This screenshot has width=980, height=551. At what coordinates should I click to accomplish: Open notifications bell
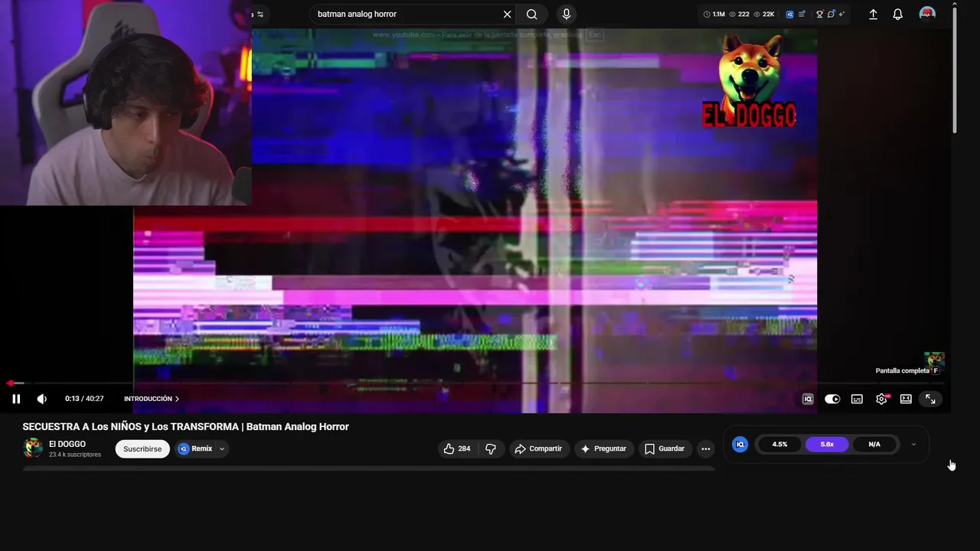pyautogui.click(x=898, y=14)
